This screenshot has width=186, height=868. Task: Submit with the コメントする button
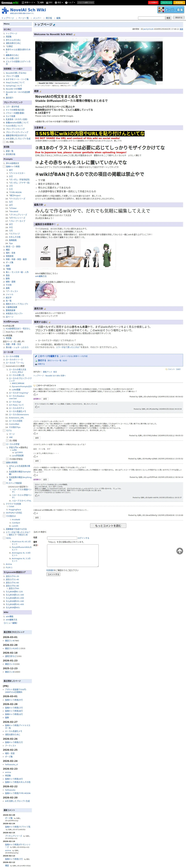coord(53,574)
